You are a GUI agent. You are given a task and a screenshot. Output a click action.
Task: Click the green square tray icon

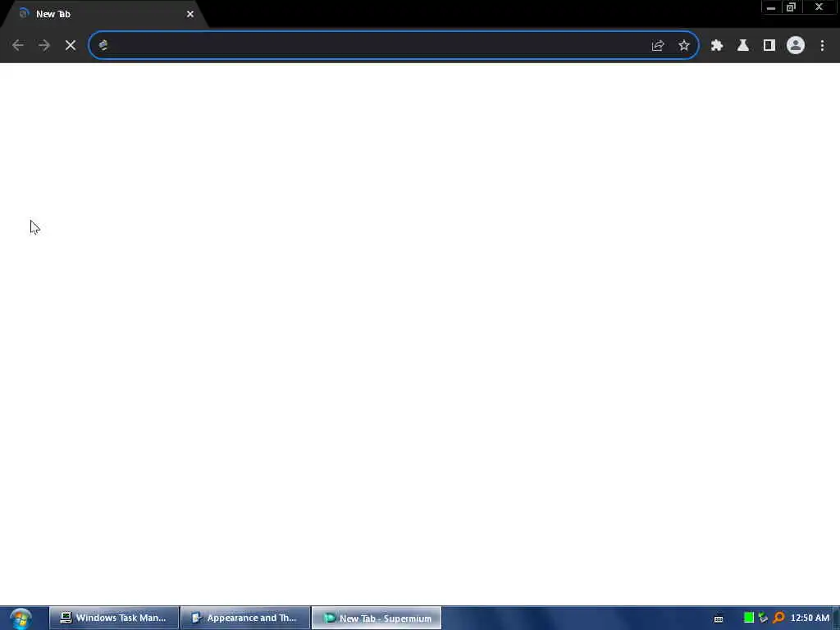click(749, 618)
